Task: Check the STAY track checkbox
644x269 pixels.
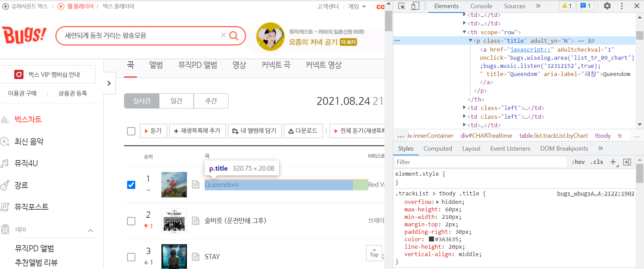Action: [x=131, y=257]
